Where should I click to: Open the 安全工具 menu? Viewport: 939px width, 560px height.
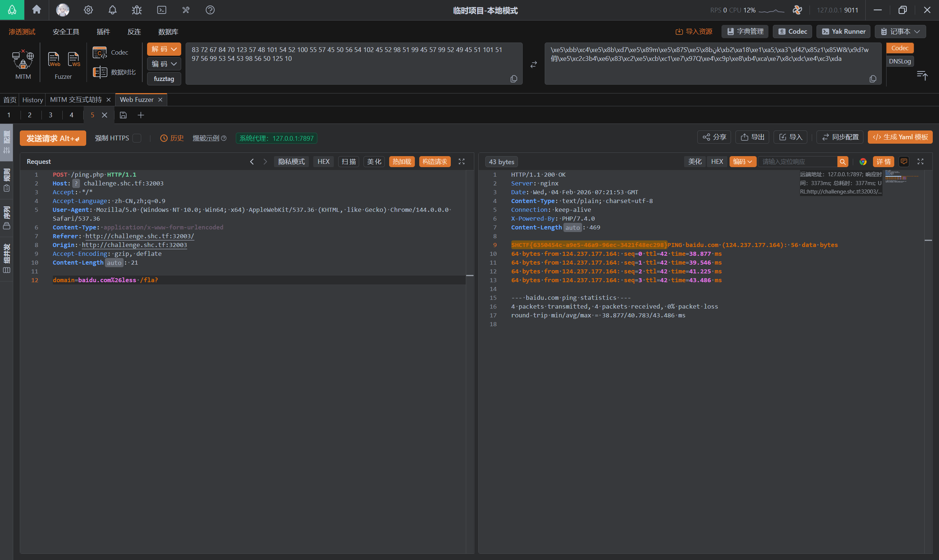(x=66, y=32)
